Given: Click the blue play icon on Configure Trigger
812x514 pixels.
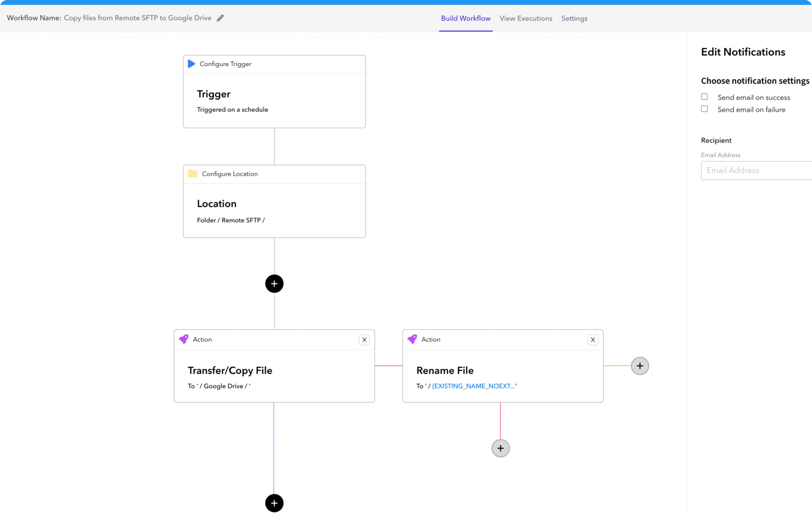Looking at the screenshot, I should (191, 64).
